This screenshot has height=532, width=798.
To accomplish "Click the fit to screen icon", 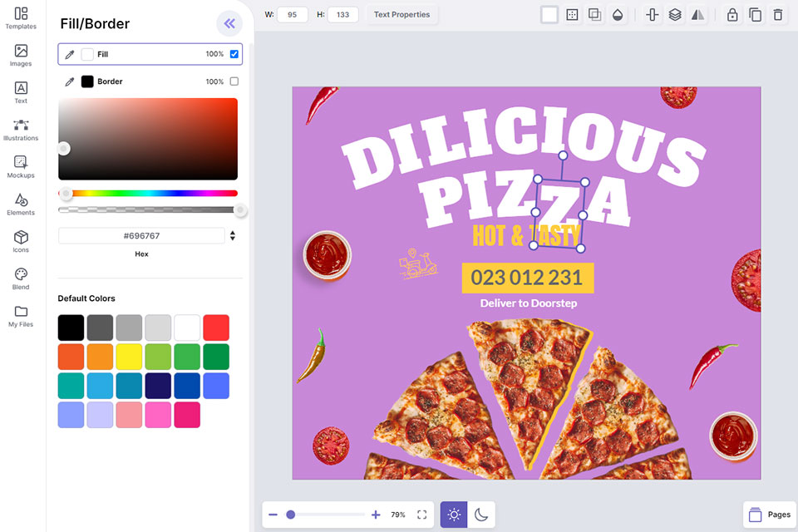I will (422, 515).
